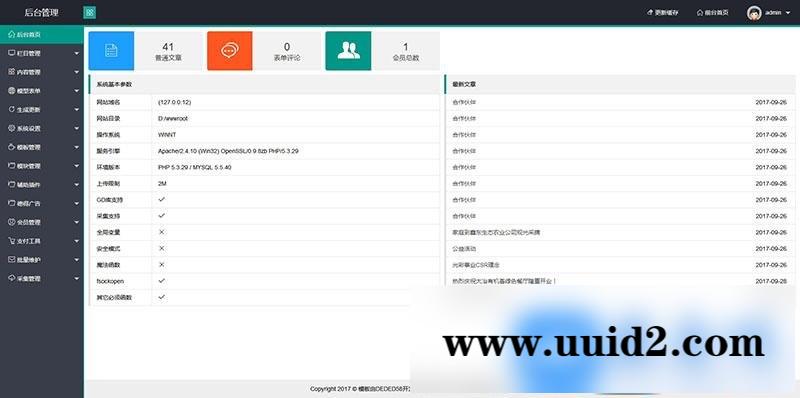The height and width of the screenshot is (398, 800).
Task: Click the 模型表单 globe icon
Action: click(11, 91)
